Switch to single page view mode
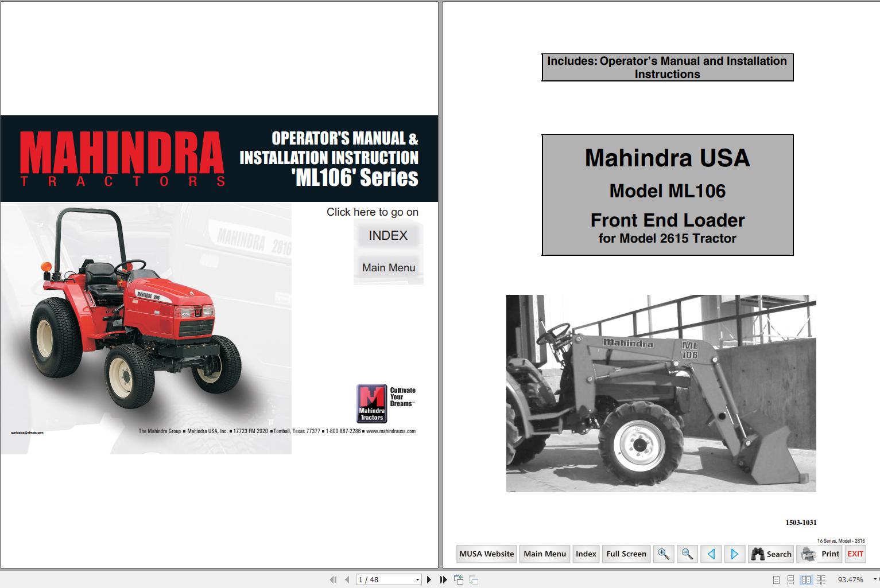880x588 pixels. tap(776, 579)
